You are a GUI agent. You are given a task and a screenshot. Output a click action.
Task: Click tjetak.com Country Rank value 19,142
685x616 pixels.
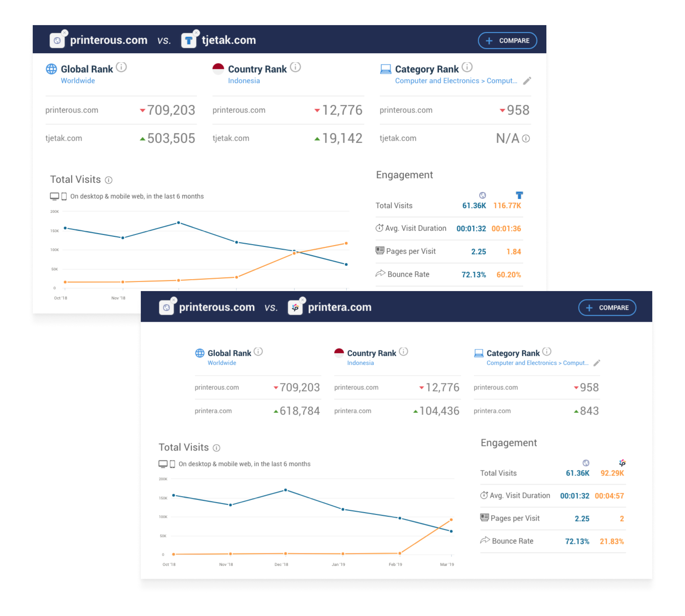coord(342,138)
